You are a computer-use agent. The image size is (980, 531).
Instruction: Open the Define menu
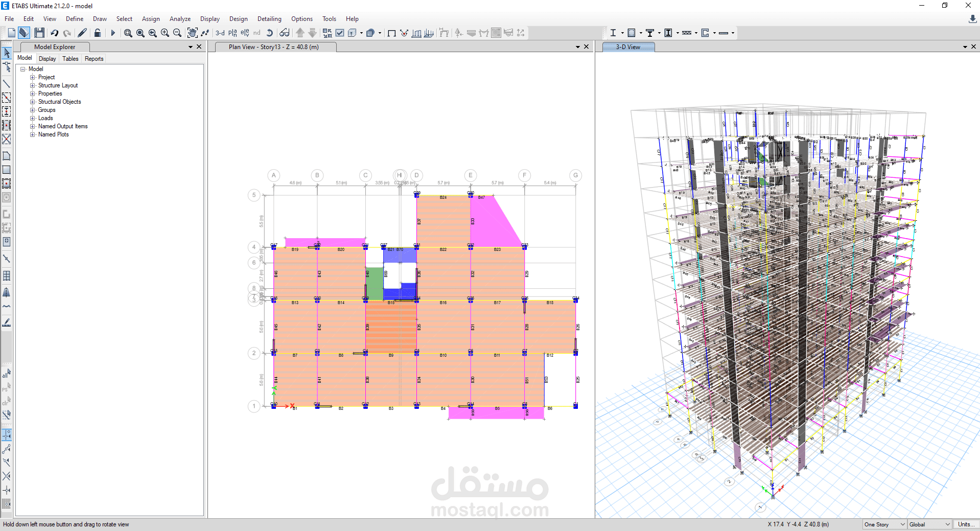pos(75,19)
